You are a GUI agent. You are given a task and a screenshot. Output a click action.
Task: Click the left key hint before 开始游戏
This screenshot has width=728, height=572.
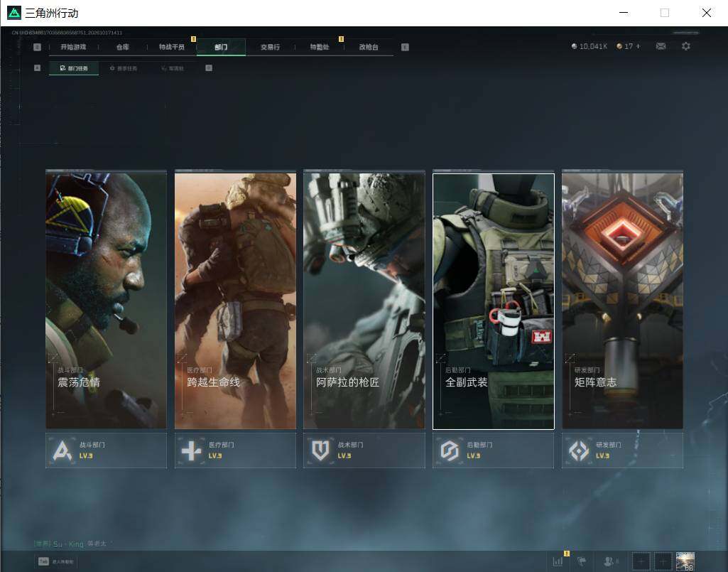click(x=38, y=47)
